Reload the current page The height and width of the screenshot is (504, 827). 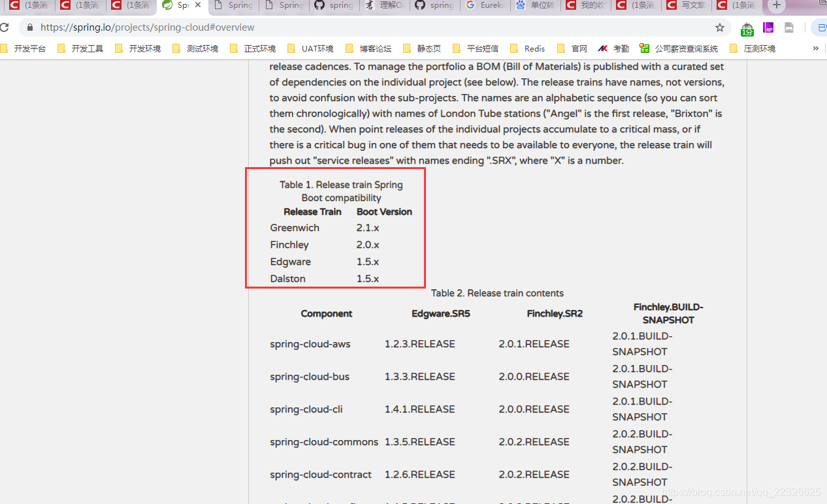point(3,27)
